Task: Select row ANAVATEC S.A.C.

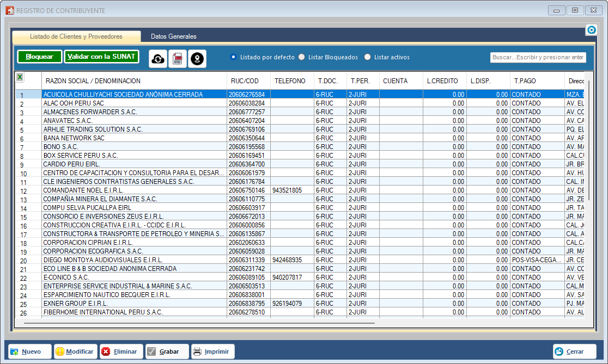Action: point(300,121)
